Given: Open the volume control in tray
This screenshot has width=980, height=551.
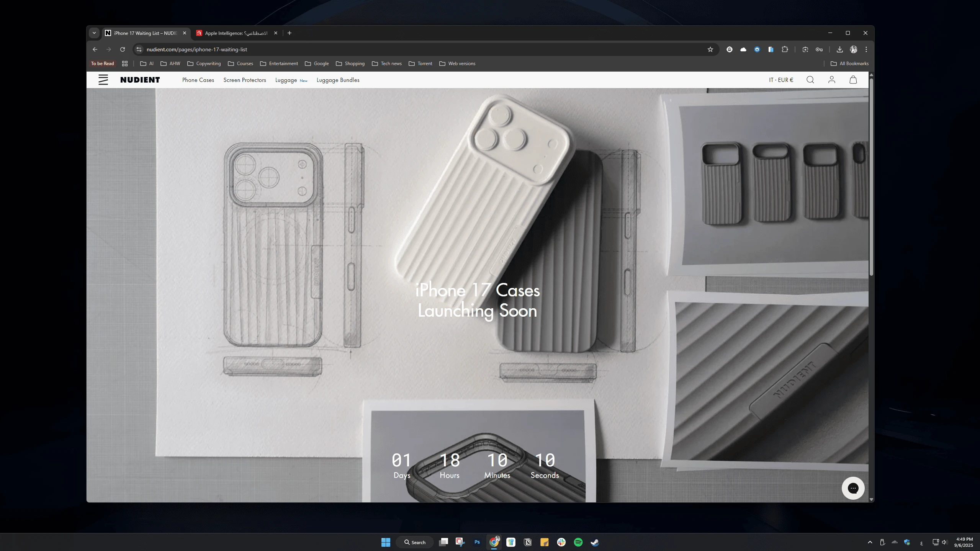Looking at the screenshot, I should point(944,542).
